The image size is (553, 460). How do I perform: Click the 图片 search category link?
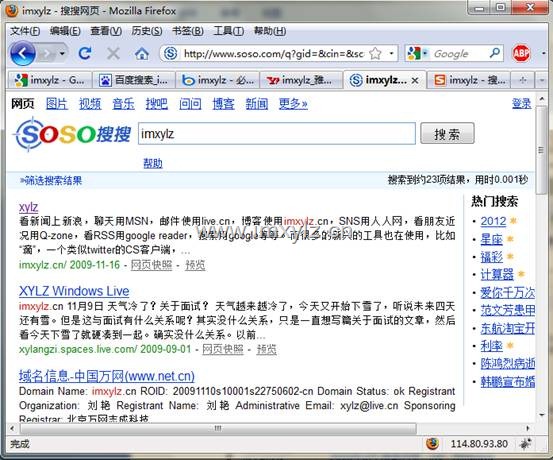pos(56,104)
